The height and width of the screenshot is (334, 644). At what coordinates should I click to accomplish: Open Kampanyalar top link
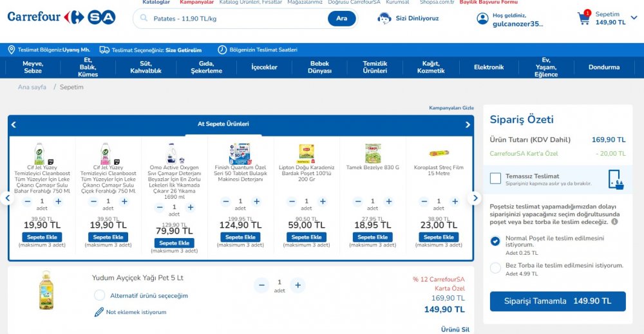pyautogui.click(x=196, y=2)
